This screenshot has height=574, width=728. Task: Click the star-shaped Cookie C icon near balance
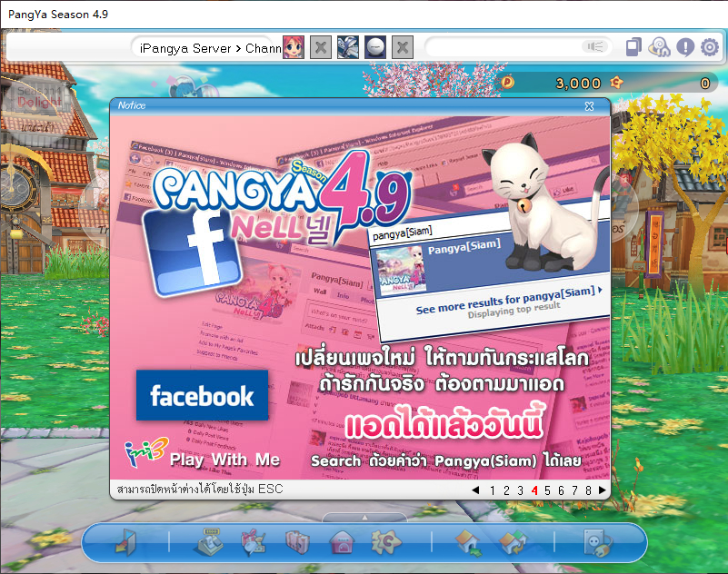pos(616,83)
